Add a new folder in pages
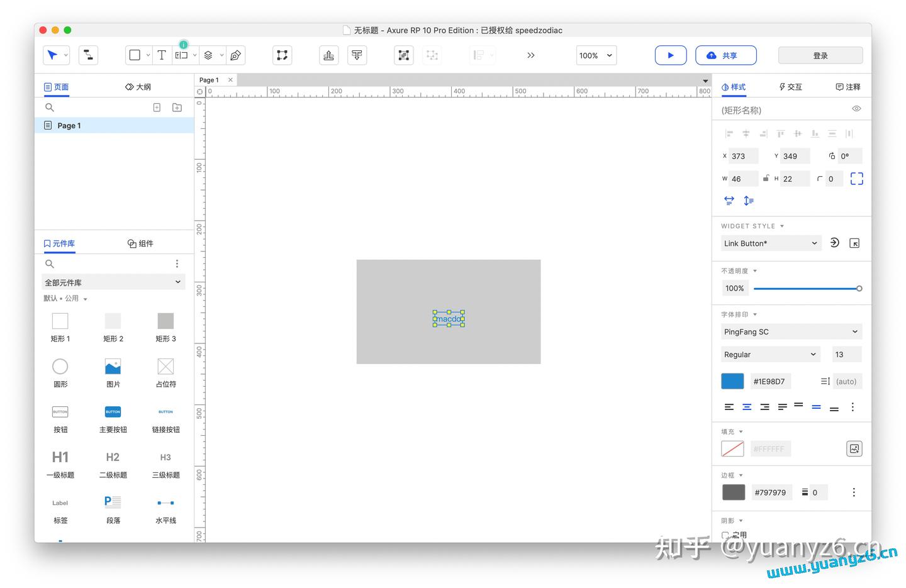 177,108
